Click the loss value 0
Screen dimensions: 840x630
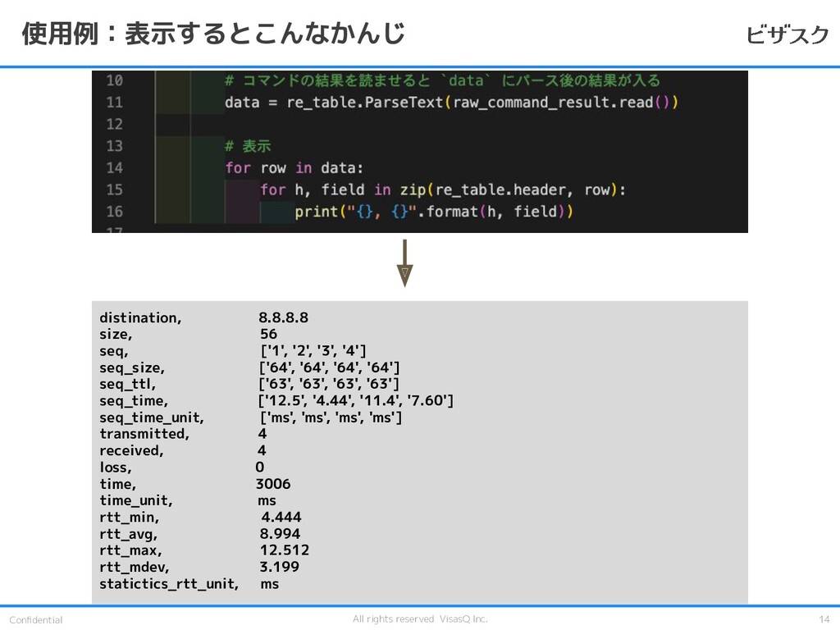(260, 467)
